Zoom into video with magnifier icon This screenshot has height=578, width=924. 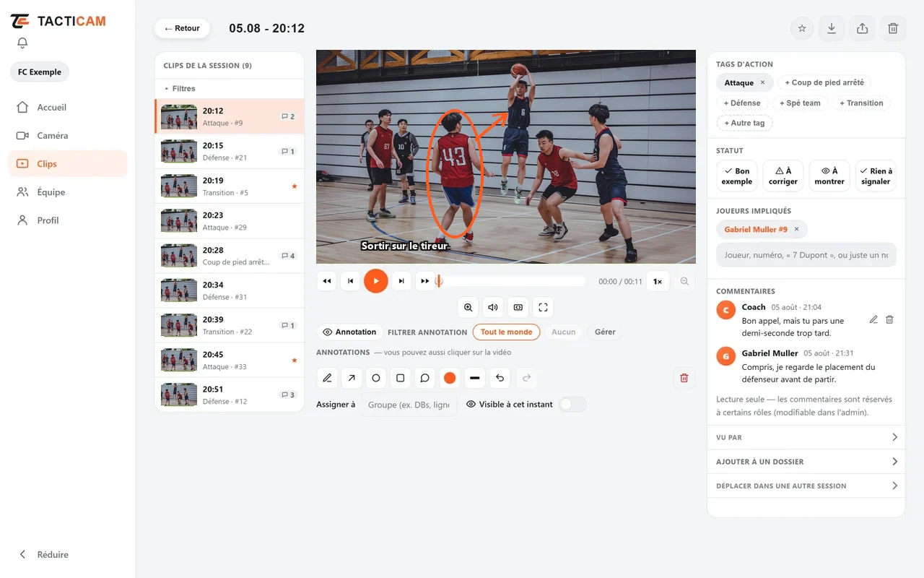pyautogui.click(x=468, y=307)
